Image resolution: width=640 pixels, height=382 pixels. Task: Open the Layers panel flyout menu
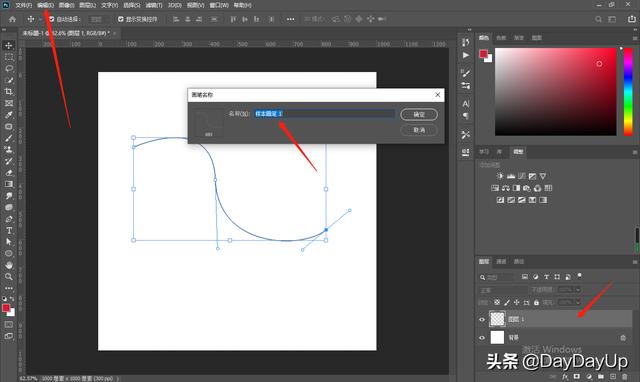click(635, 262)
